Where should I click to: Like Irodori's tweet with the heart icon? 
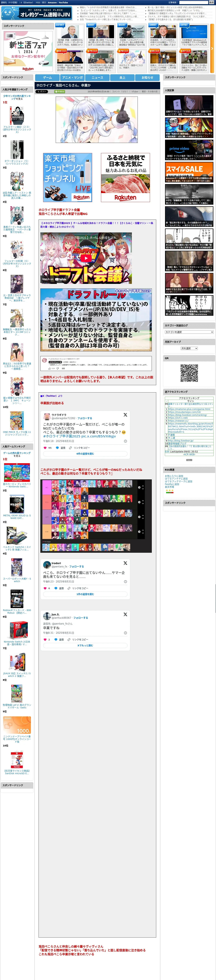coord(45,588)
